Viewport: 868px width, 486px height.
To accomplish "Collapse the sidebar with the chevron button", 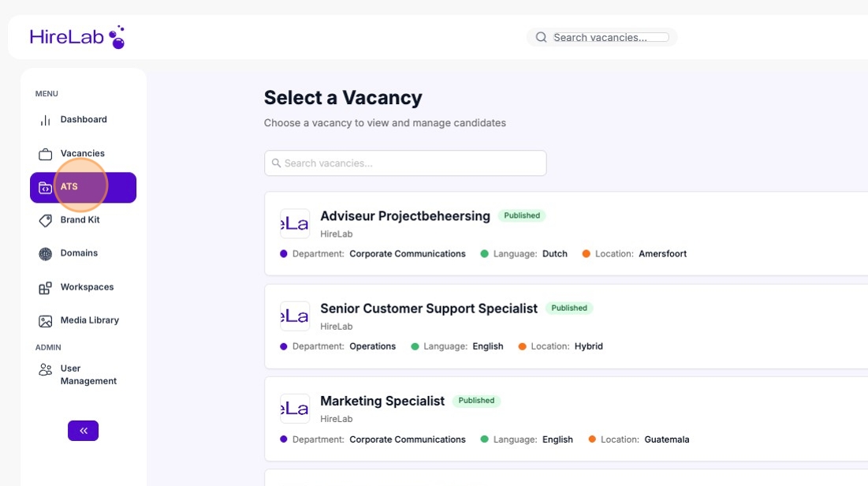I will click(83, 430).
